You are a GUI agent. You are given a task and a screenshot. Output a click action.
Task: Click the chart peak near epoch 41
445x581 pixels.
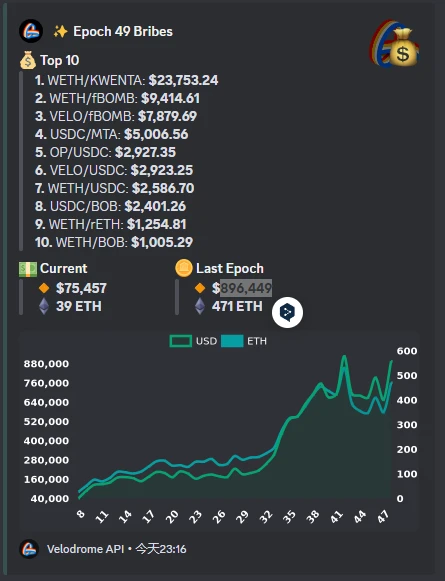344,357
